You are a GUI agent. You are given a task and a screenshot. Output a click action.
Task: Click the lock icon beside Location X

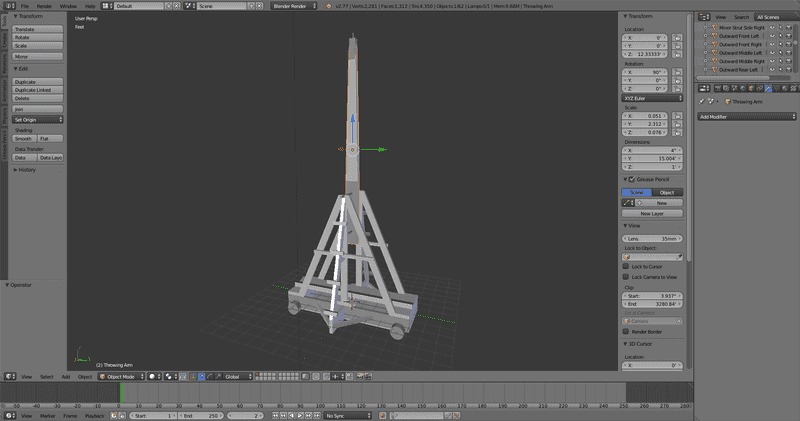[x=677, y=37]
